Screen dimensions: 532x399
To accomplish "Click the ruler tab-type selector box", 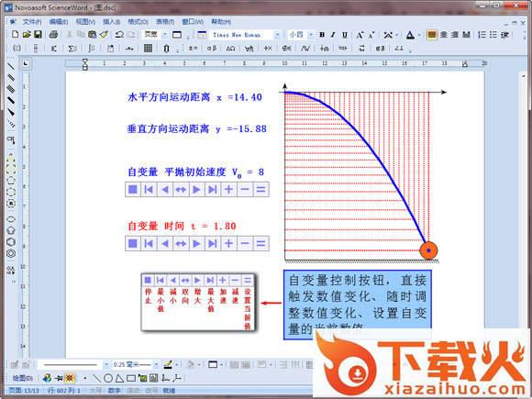I will point(26,63).
